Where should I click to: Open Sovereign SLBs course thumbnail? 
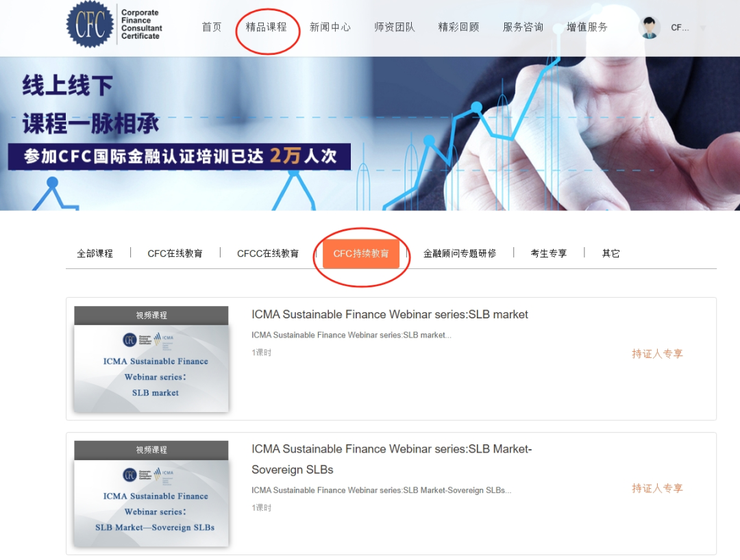pos(151,494)
